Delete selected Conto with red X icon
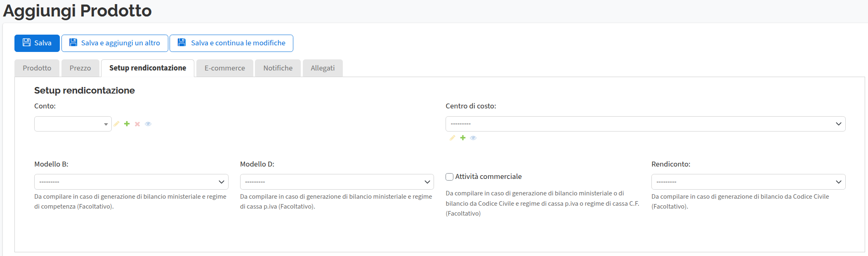Screen dimensions: 868x256 tap(137, 124)
